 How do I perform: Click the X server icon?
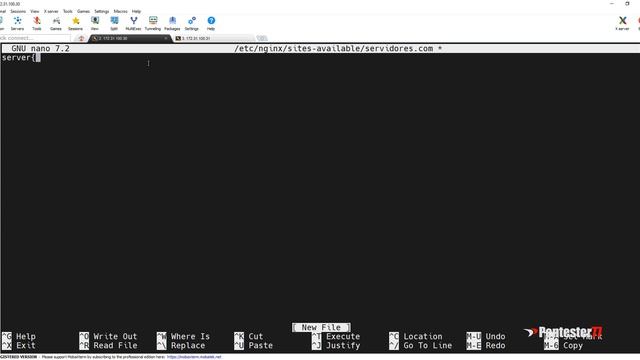pos(622,23)
